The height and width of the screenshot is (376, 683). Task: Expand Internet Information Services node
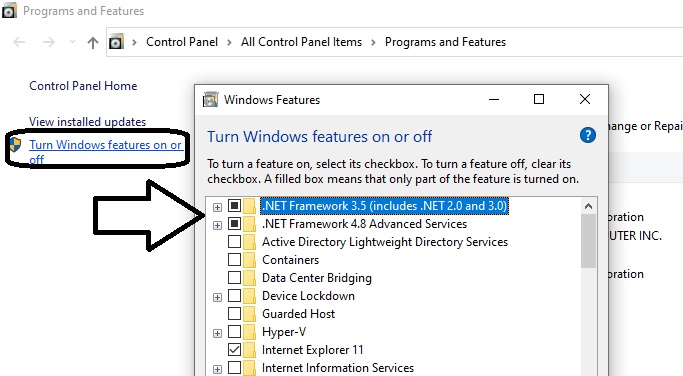(x=217, y=369)
